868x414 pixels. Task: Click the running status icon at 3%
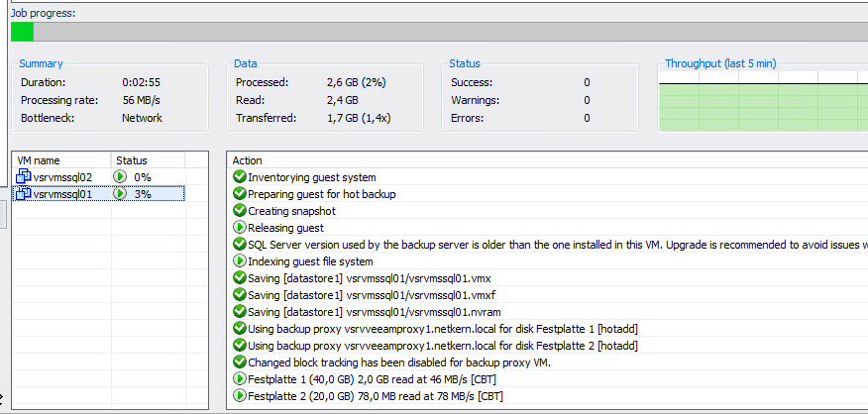119,194
